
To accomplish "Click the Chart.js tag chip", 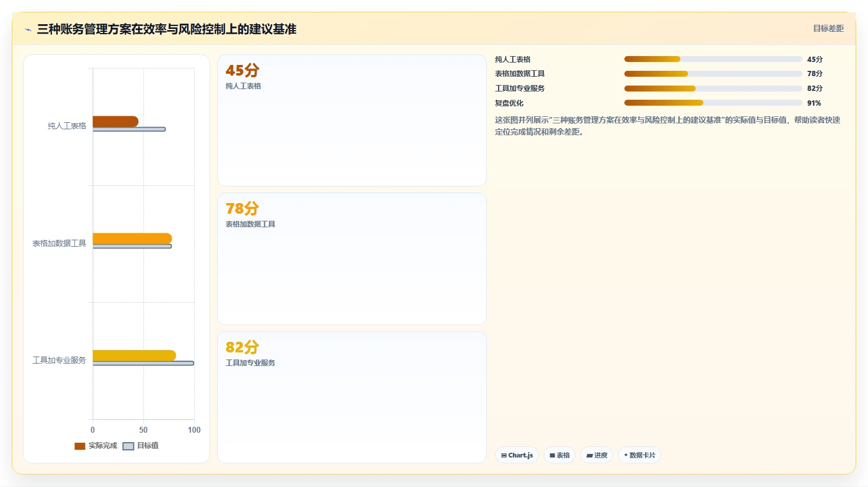I will 517,455.
